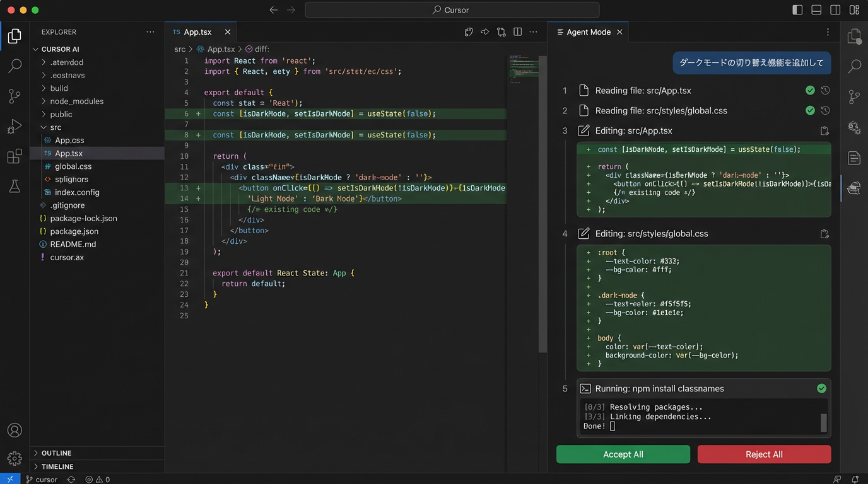The height and width of the screenshot is (484, 868).
Task: Open the Source Control view in activity bar
Action: pyautogui.click(x=15, y=96)
